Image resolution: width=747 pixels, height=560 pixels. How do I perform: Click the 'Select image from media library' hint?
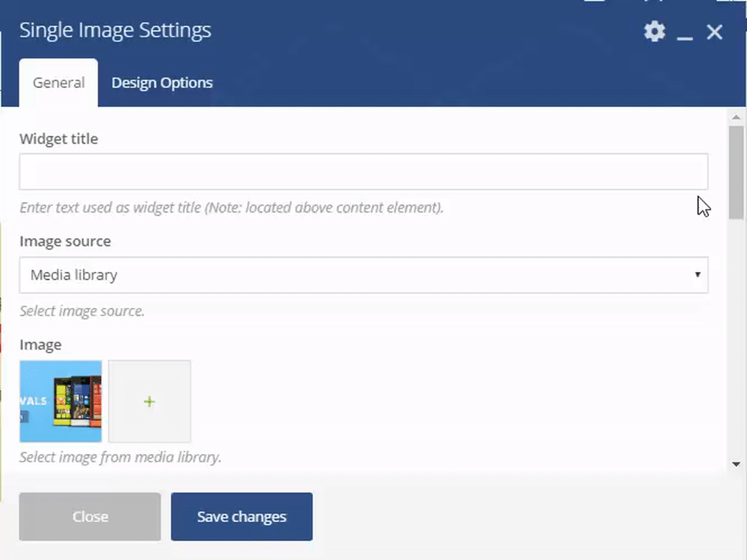coord(120,457)
